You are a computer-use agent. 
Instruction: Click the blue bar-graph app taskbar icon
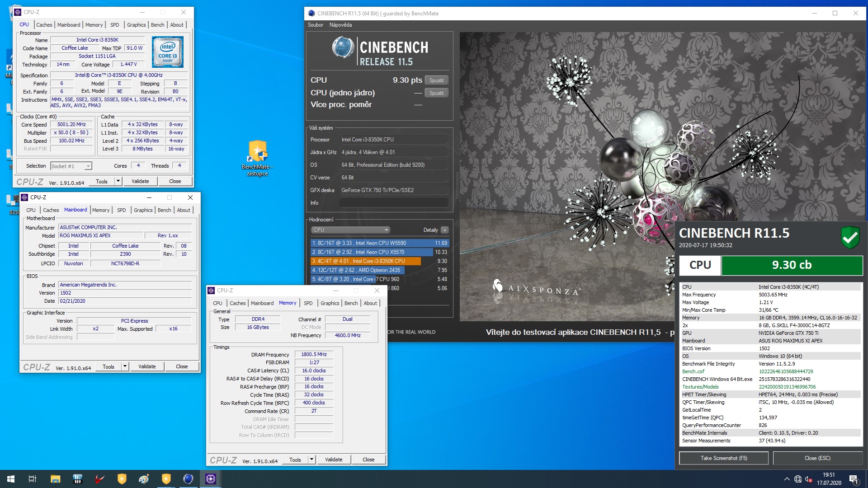(x=77, y=479)
